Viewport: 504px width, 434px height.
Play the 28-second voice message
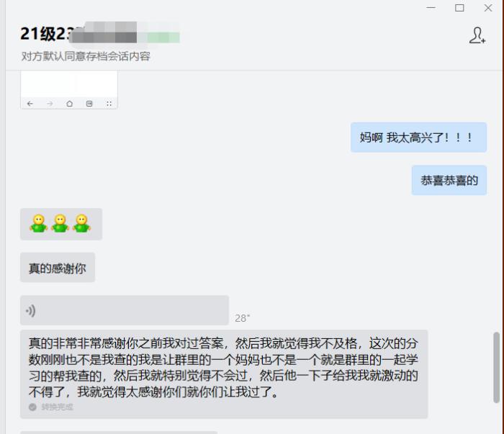125,310
